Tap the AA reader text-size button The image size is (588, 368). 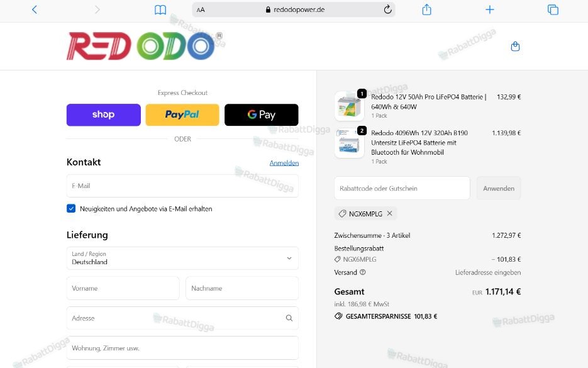[x=201, y=10]
